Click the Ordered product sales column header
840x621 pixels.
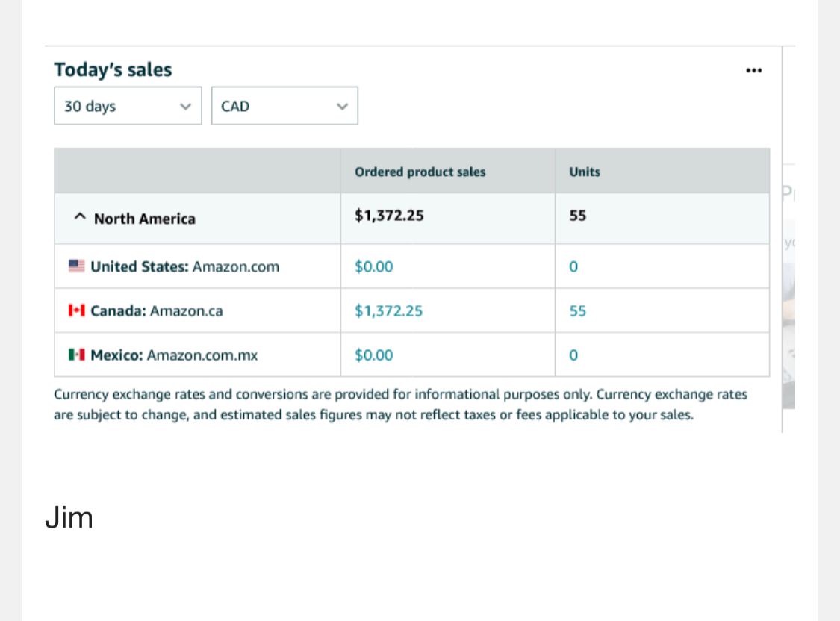[x=420, y=172]
